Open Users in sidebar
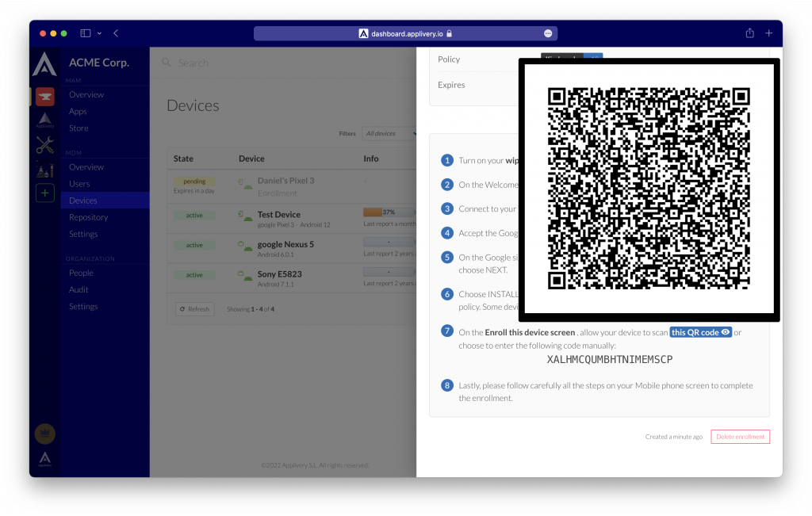This screenshot has width=812, height=516. click(x=79, y=184)
